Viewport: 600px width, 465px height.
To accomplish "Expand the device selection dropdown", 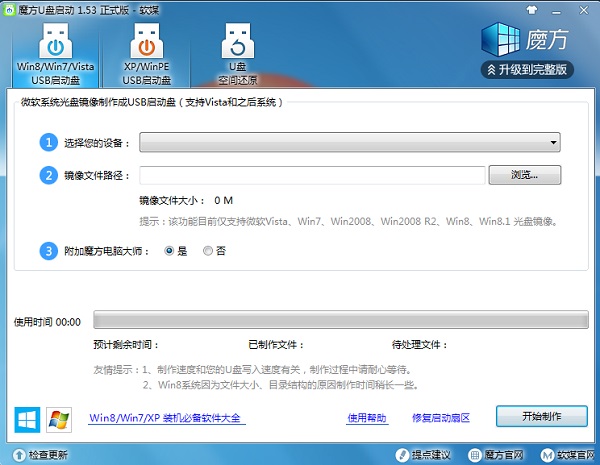I will [349, 143].
